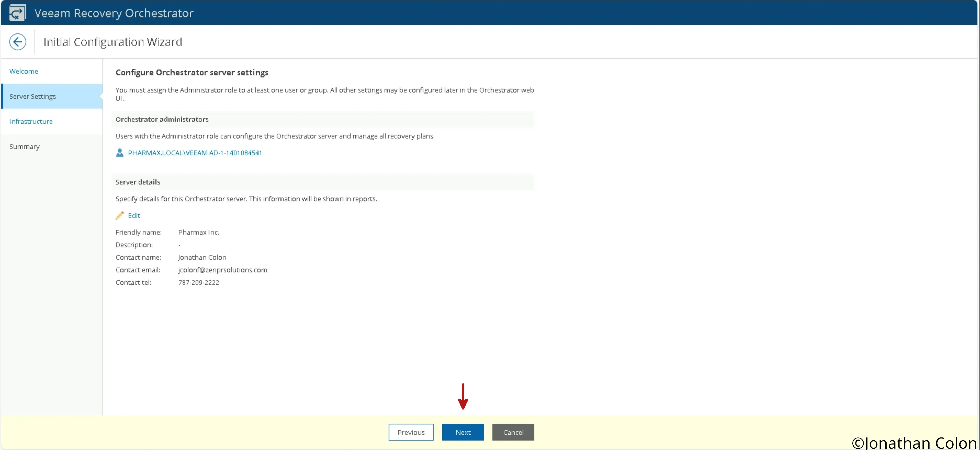The height and width of the screenshot is (450, 980).
Task: Click the Veeam Recovery Orchestrator app icon
Action: click(x=17, y=13)
